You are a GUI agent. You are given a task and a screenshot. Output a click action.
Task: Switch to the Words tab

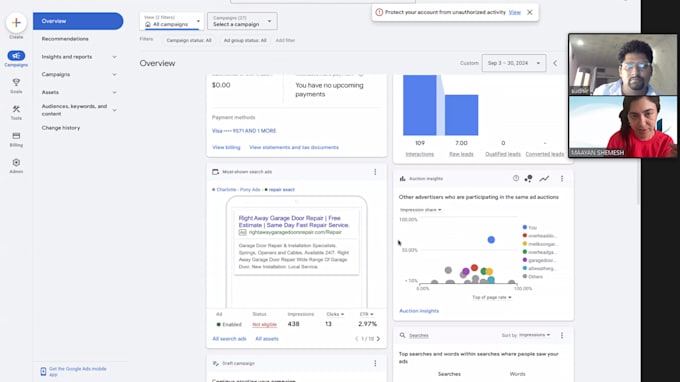(517, 374)
